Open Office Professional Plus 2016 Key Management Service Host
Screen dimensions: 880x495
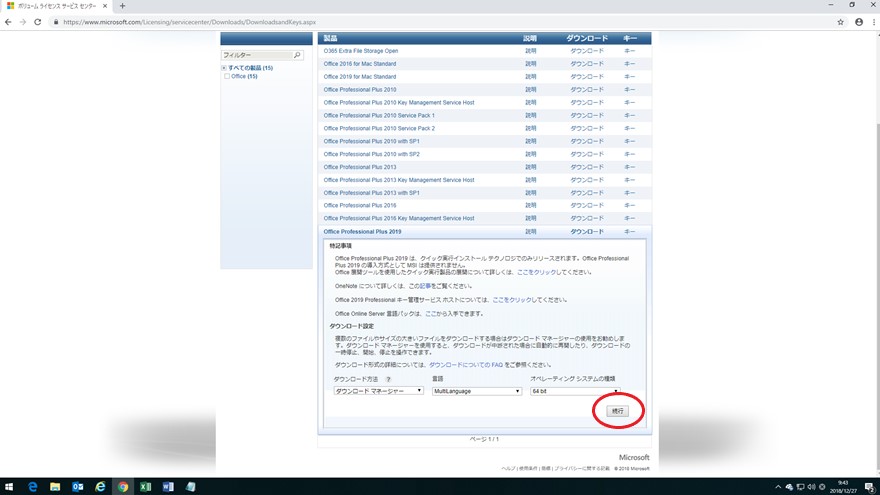pyautogui.click(x=398, y=218)
